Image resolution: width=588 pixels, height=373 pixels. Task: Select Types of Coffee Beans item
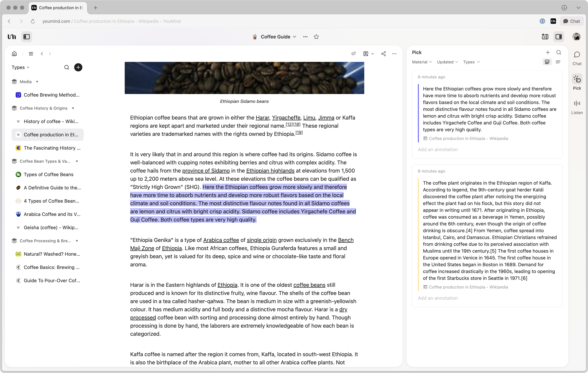click(49, 174)
